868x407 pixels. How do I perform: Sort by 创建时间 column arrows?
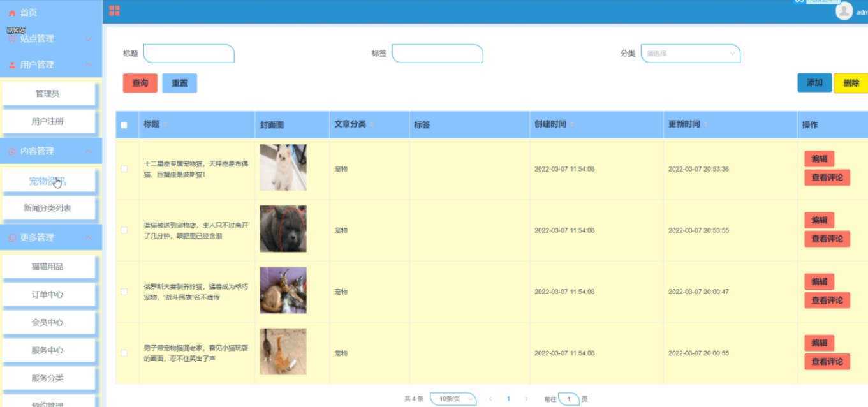571,124
